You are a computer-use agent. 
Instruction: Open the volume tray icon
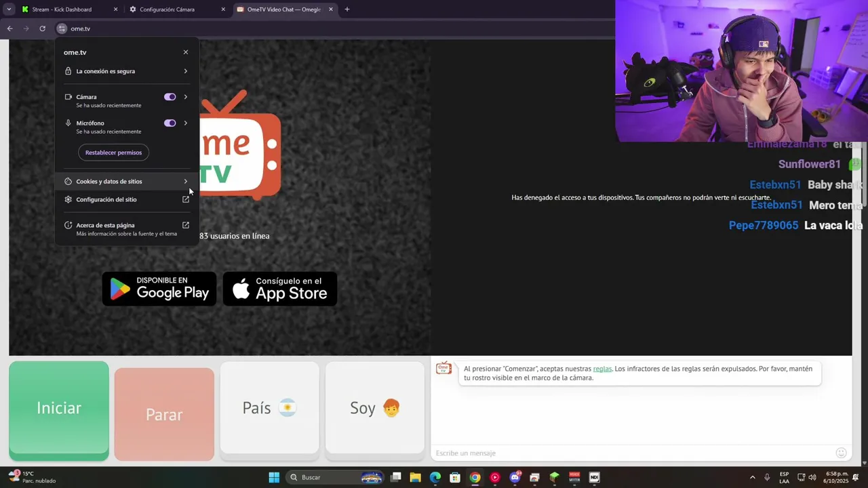click(812, 477)
